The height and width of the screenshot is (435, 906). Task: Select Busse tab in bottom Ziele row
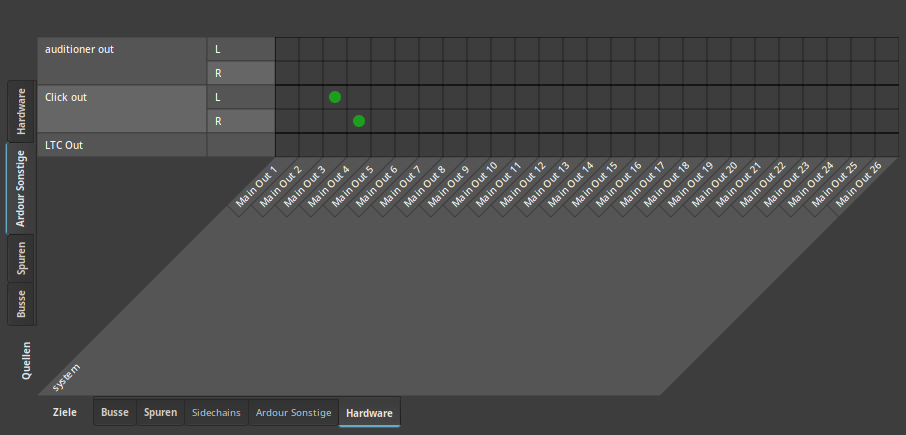click(x=115, y=412)
